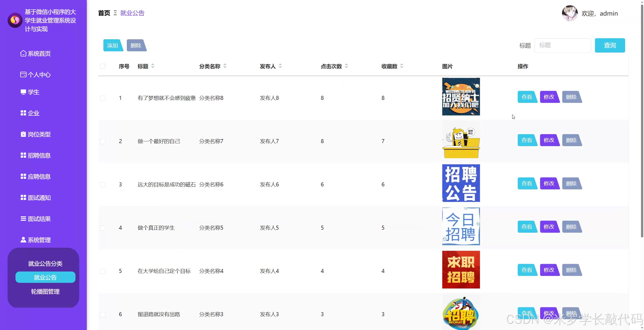
Task: Go to 首页 breadcrumb link
Action: [104, 13]
